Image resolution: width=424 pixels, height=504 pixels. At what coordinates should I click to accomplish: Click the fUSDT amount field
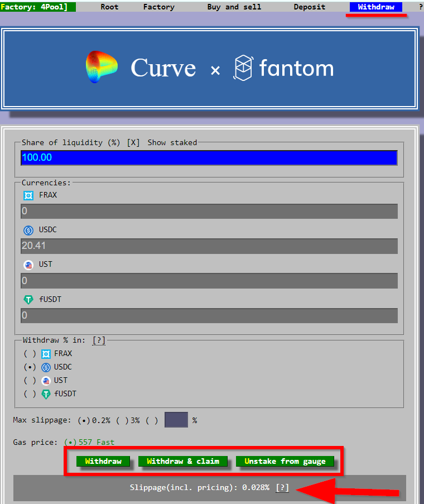tap(209, 315)
